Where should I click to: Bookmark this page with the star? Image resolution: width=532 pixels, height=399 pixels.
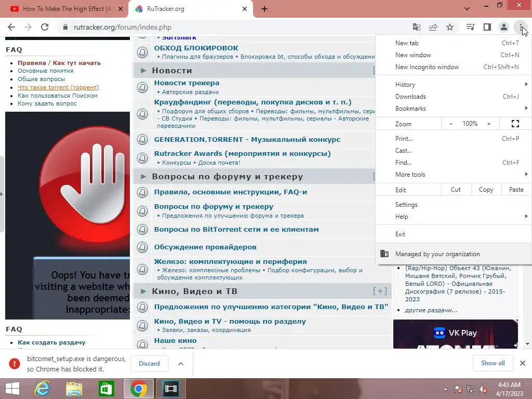pyautogui.click(x=450, y=27)
